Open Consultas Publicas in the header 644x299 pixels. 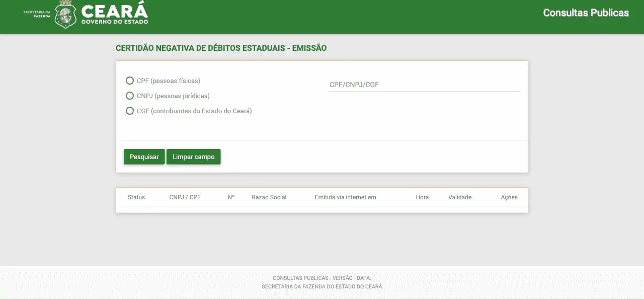(x=586, y=13)
